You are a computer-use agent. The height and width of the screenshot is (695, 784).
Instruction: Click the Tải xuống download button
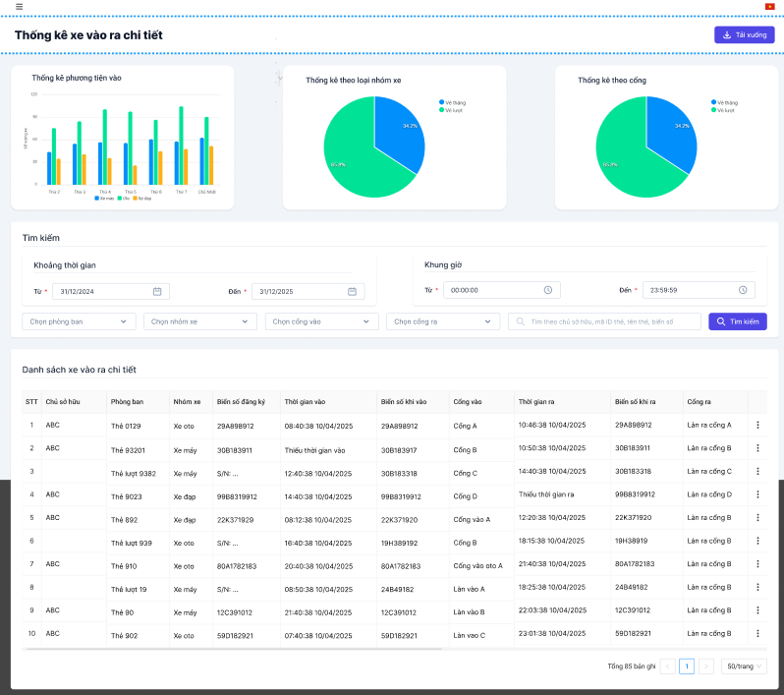(x=745, y=35)
